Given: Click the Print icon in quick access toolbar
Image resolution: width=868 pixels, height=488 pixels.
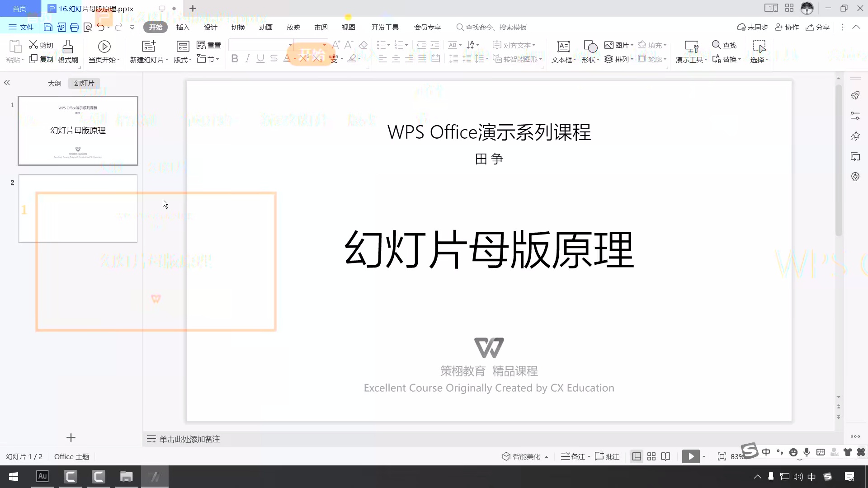Looking at the screenshot, I should coord(74,27).
